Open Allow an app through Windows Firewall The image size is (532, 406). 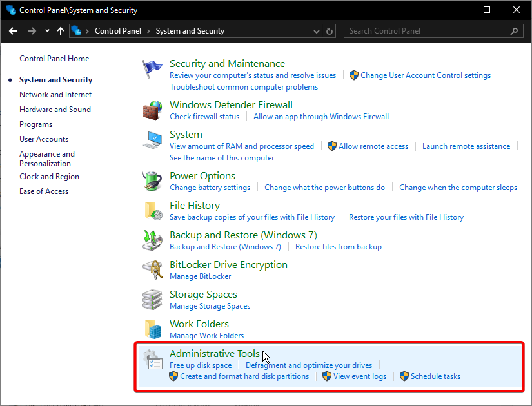pyautogui.click(x=321, y=117)
